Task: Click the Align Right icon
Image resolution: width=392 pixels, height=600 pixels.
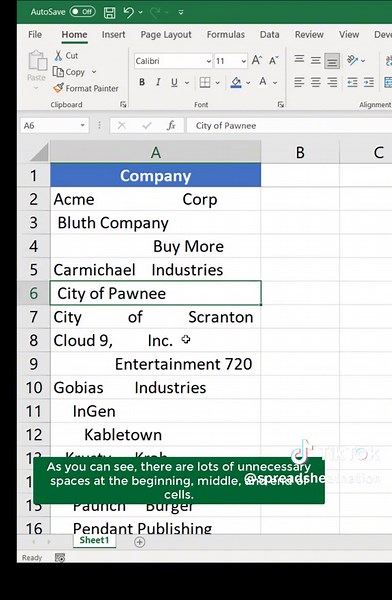Action: point(332,82)
